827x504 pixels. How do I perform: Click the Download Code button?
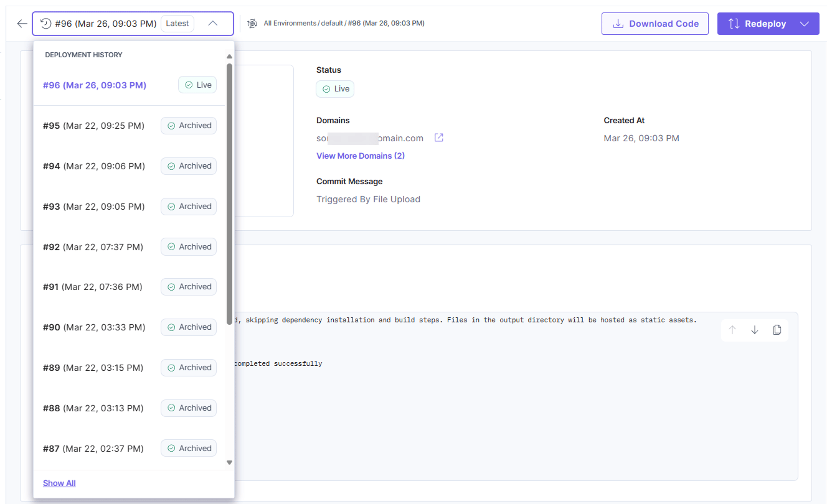coord(655,23)
